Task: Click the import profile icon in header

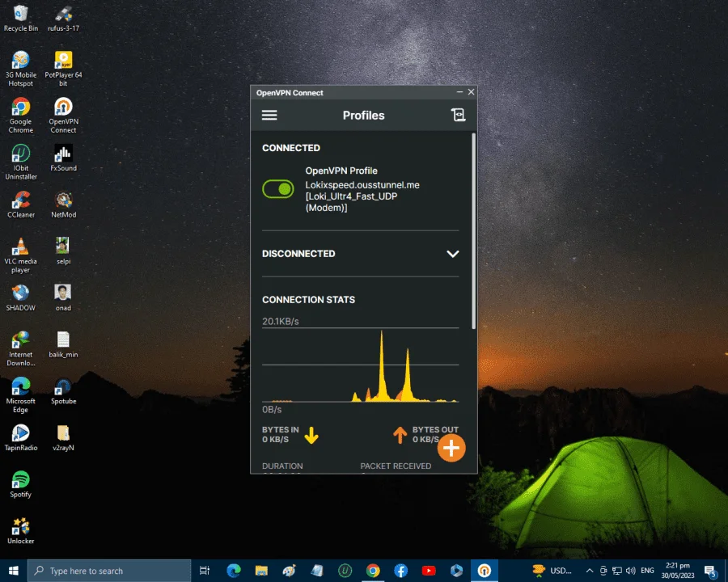Action: [x=459, y=115]
